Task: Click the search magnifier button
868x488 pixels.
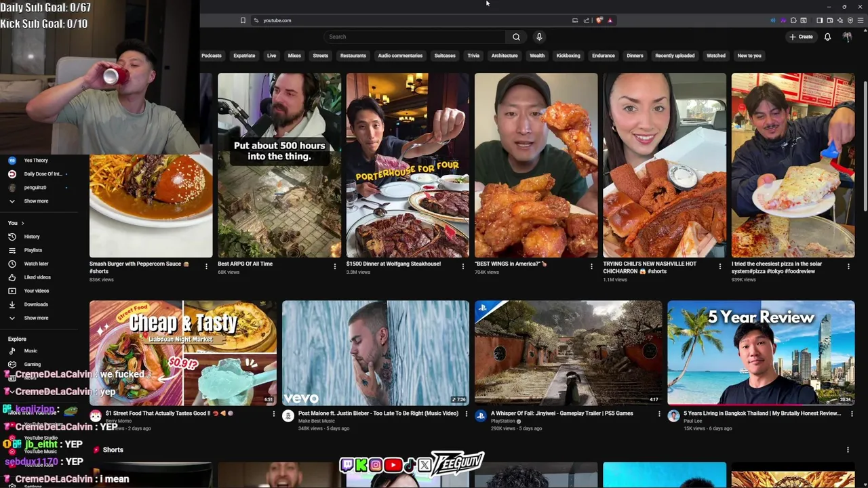Action: click(x=516, y=37)
